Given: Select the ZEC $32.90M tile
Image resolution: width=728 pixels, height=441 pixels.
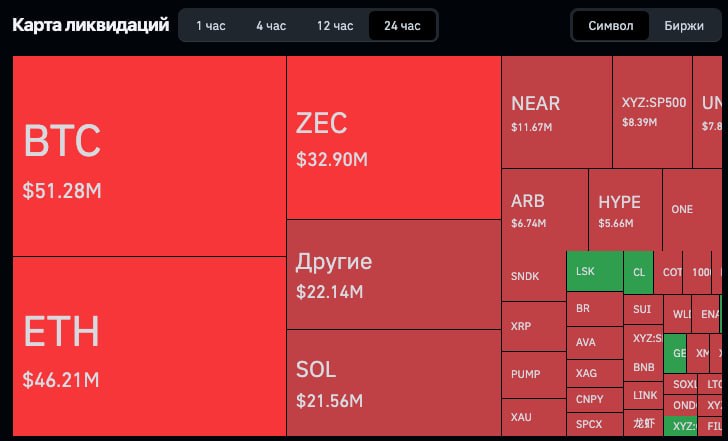Looking at the screenshot, I should pos(394,137).
